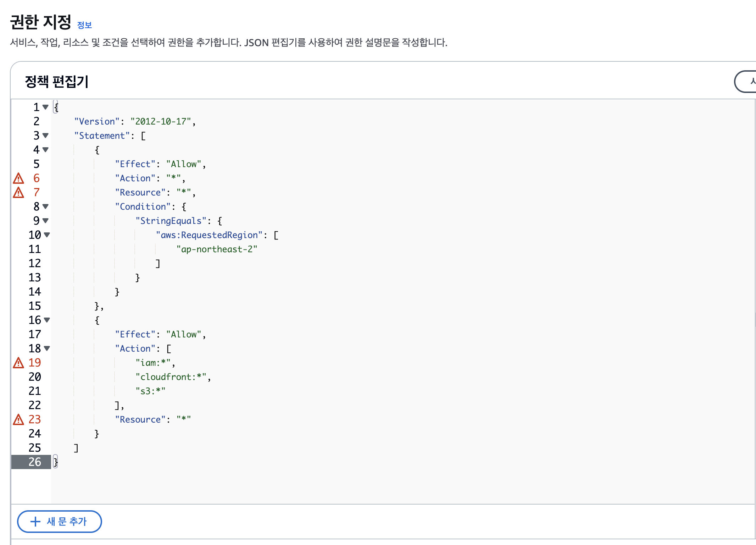Click the warning icon on line 23

[x=18, y=420]
